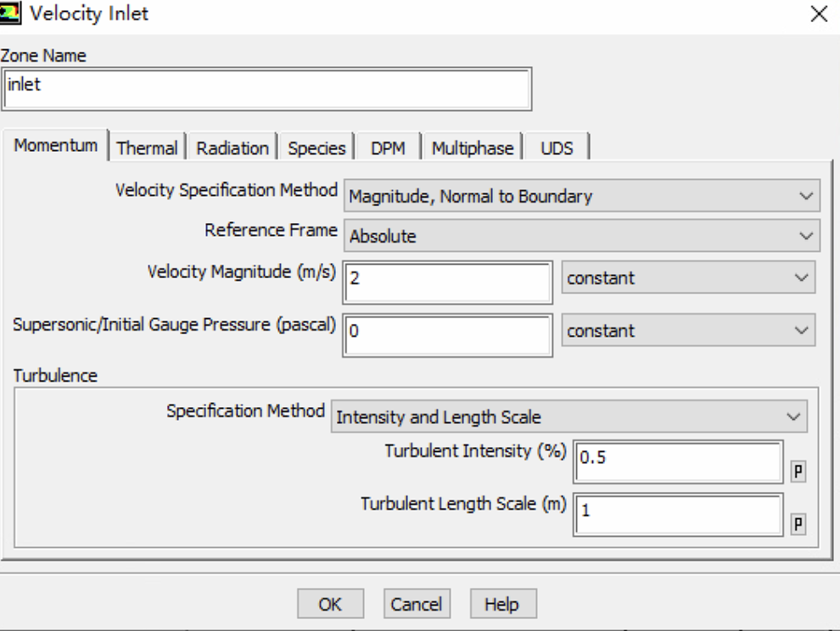
Task: Switch to the Multiphase tab
Action: coord(473,148)
